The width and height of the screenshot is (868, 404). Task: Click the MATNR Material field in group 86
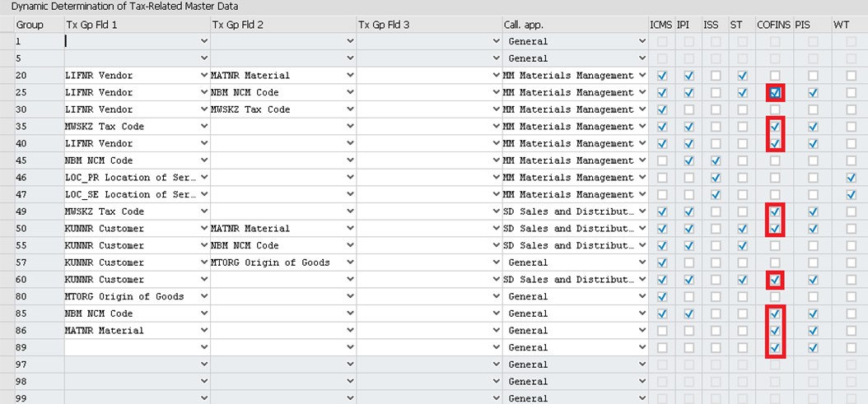(132, 331)
